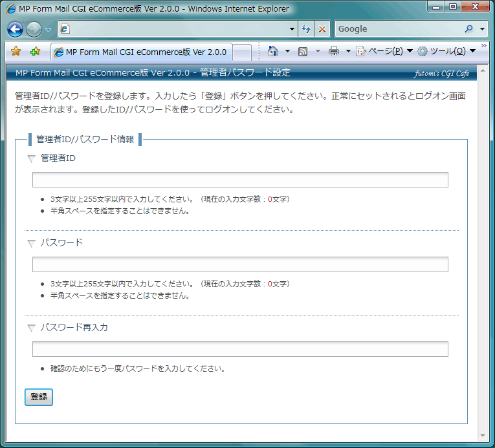The height and width of the screenshot is (448, 495).
Task: Maximize the Internet Explorer window
Action: [x=453, y=6]
